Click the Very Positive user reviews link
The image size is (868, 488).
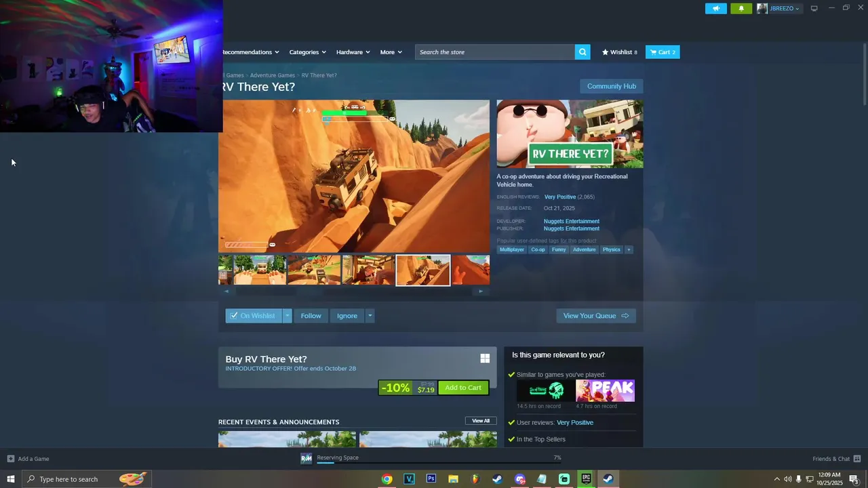click(575, 422)
